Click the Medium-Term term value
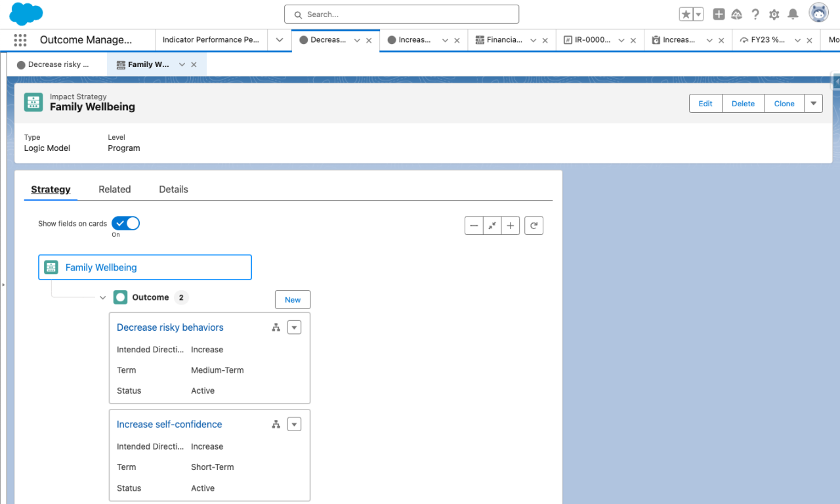 pyautogui.click(x=217, y=370)
